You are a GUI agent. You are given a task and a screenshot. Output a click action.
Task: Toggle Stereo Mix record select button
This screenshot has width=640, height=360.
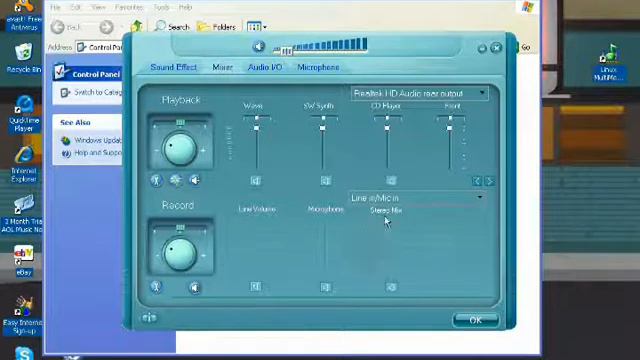click(x=391, y=287)
